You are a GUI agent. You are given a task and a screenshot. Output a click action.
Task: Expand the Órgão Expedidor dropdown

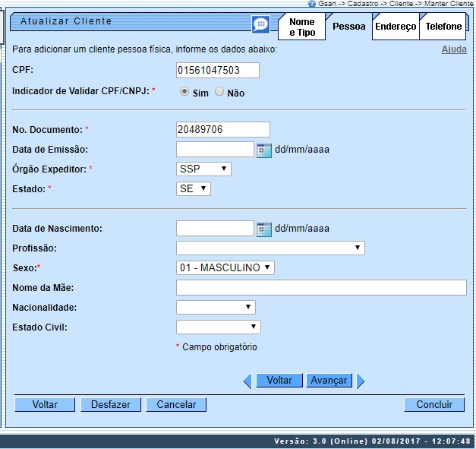pyautogui.click(x=203, y=169)
